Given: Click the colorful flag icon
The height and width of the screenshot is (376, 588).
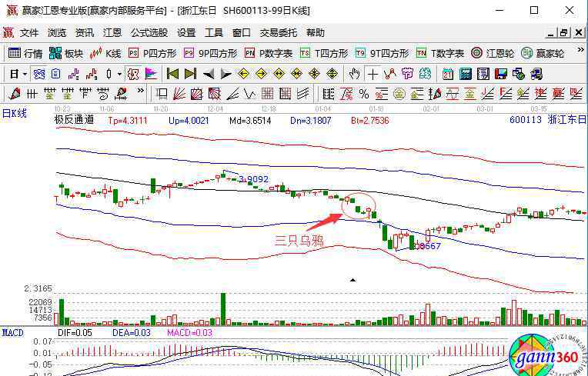Looking at the screenshot, I should tap(151, 74).
